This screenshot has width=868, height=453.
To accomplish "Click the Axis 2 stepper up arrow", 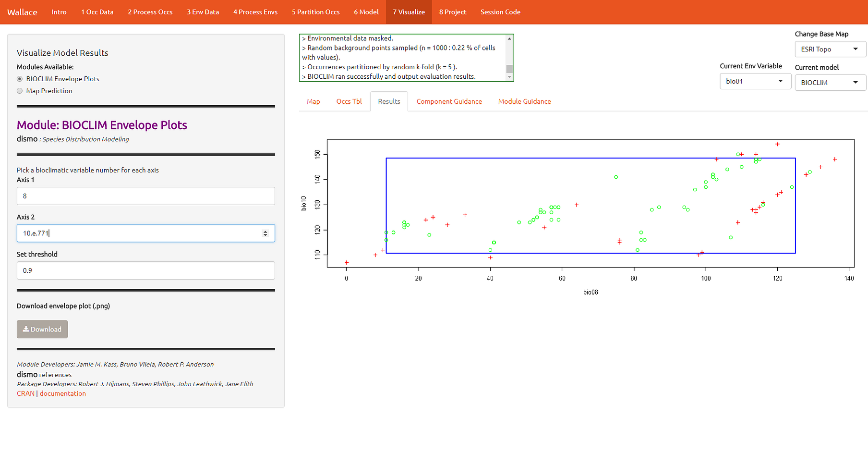I will pyautogui.click(x=265, y=231).
